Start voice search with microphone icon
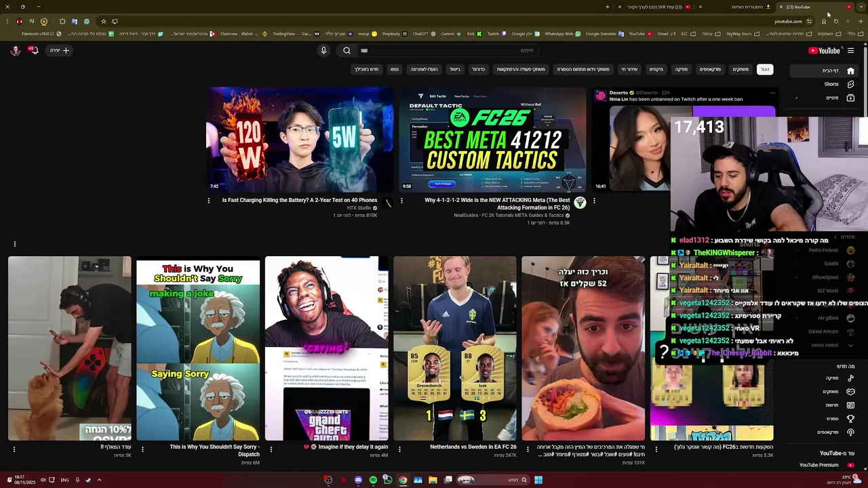 coord(323,50)
